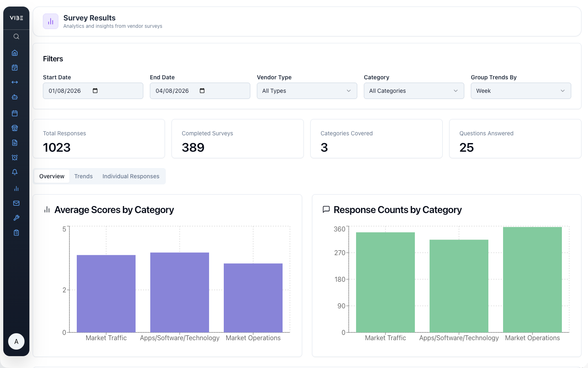The width and height of the screenshot is (588, 368).
Task: Open the mail envelope icon in sidebar
Action: [x=16, y=203]
